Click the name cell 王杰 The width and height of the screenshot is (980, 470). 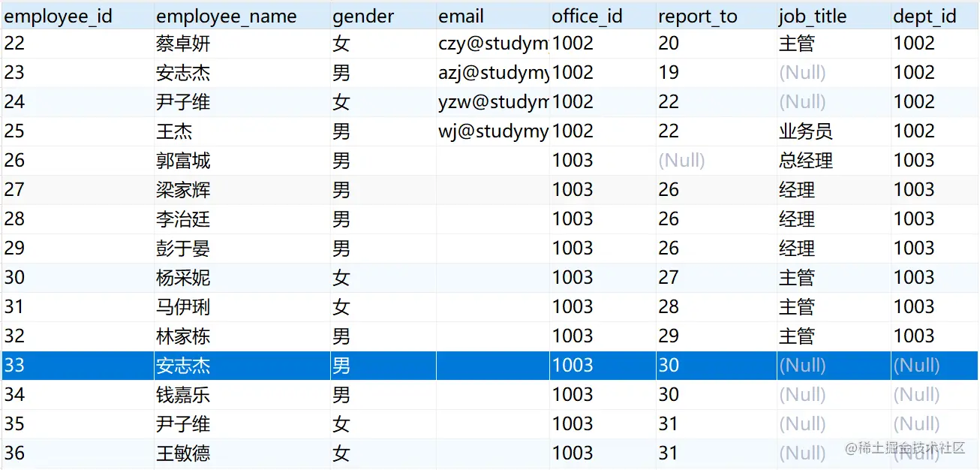(242, 131)
